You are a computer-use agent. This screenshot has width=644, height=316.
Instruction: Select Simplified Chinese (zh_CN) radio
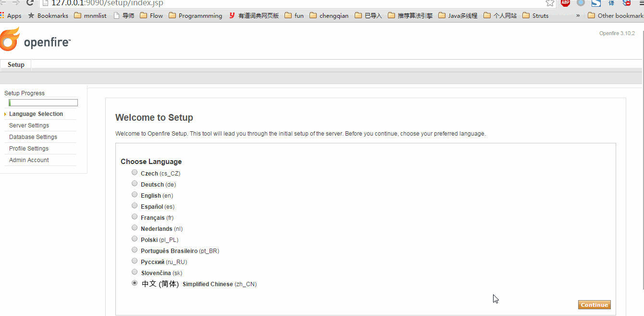click(x=135, y=283)
